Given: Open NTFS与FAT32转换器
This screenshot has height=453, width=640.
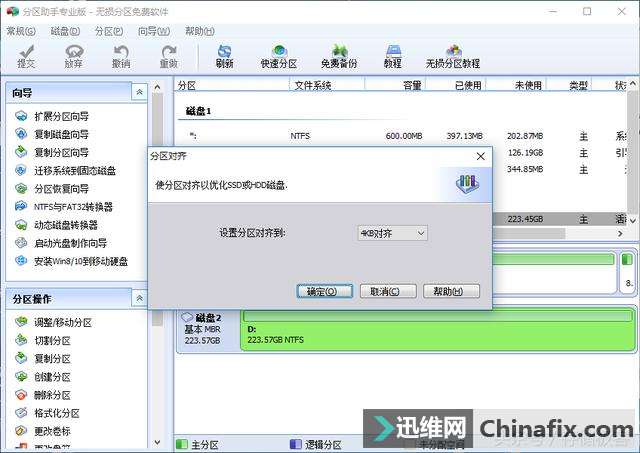Looking at the screenshot, I should [x=64, y=207].
